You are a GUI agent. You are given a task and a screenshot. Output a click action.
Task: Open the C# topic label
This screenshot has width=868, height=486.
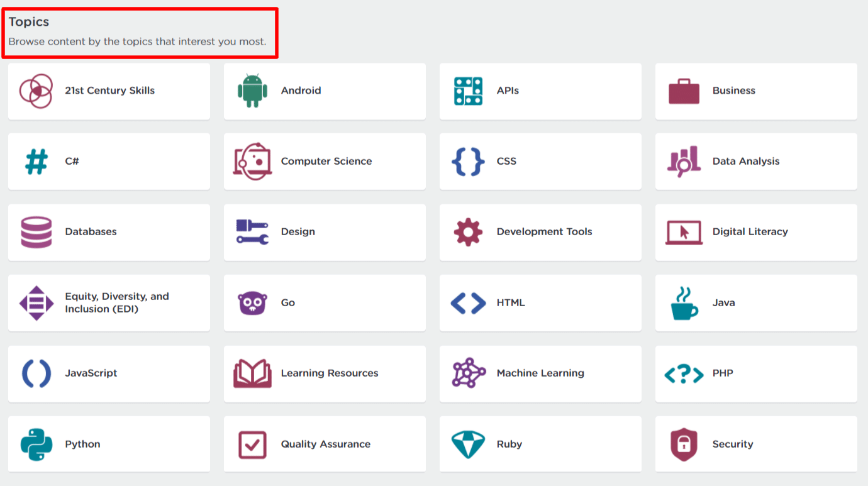(x=72, y=161)
